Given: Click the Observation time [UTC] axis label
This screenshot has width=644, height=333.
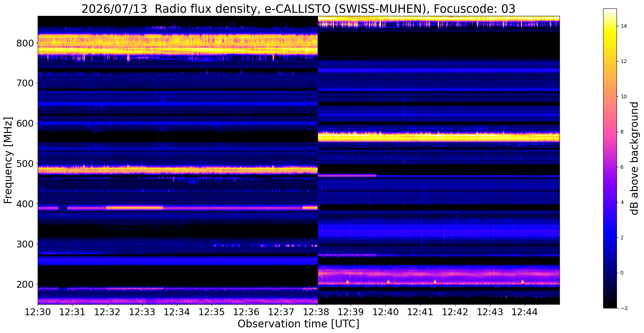Looking at the screenshot, I should [298, 324].
